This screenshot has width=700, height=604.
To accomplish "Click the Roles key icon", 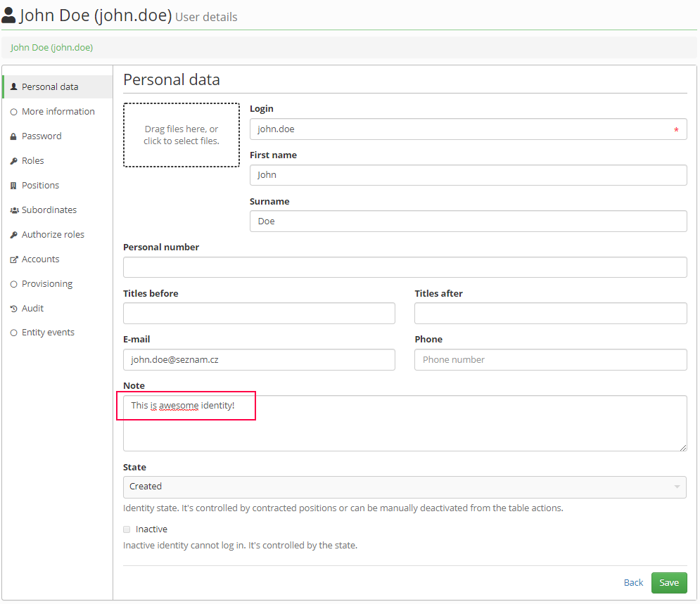I will [x=13, y=161].
